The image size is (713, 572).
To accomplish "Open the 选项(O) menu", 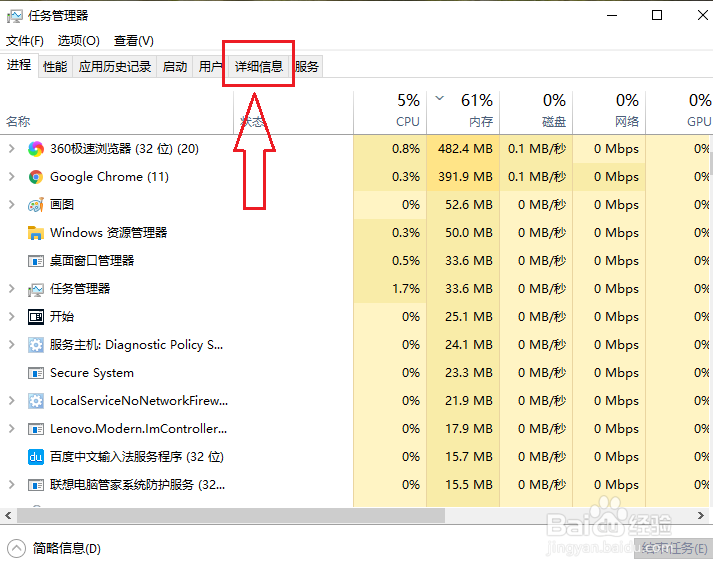I will pos(78,41).
